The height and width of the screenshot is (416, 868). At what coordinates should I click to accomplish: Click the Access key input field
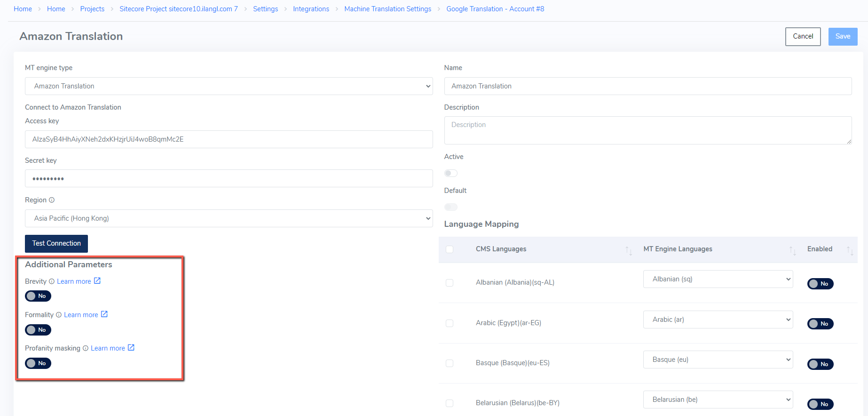coord(229,139)
